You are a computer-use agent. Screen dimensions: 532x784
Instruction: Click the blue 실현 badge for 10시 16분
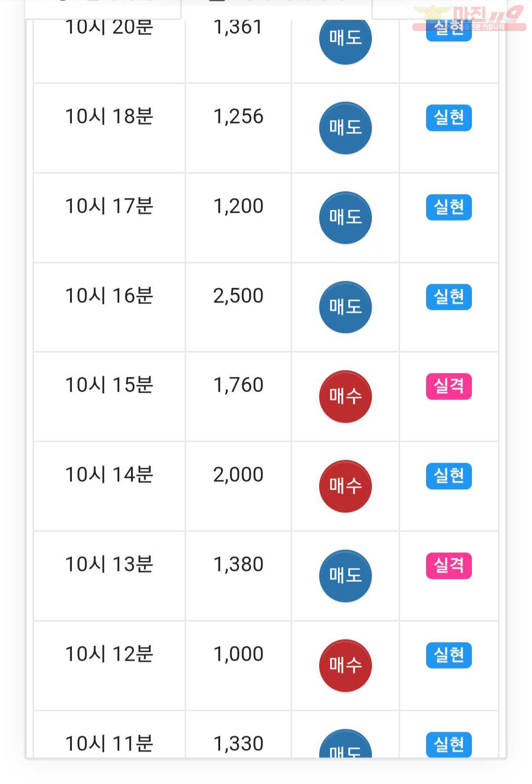click(449, 297)
